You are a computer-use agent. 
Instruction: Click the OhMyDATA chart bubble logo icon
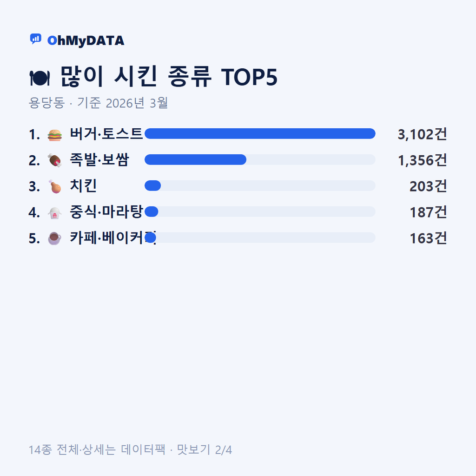click(x=35, y=39)
